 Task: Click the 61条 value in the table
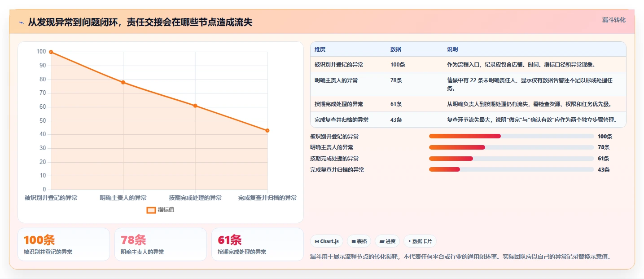(x=396, y=104)
